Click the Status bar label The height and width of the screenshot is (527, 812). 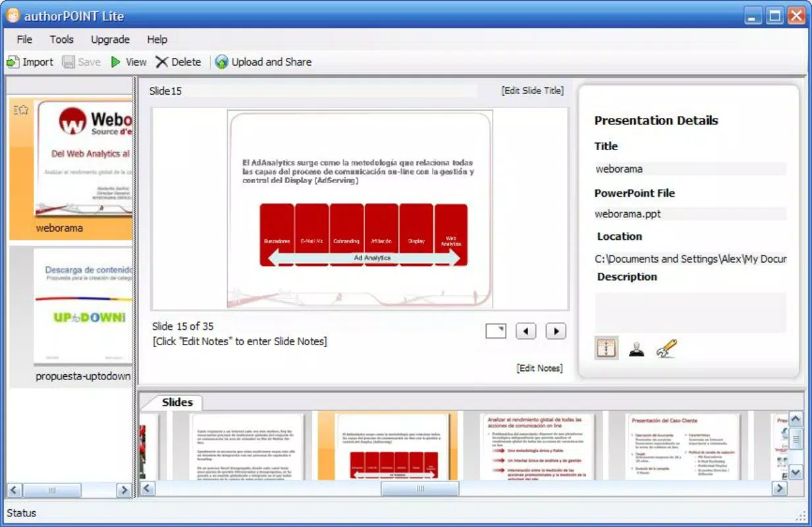[21, 513]
